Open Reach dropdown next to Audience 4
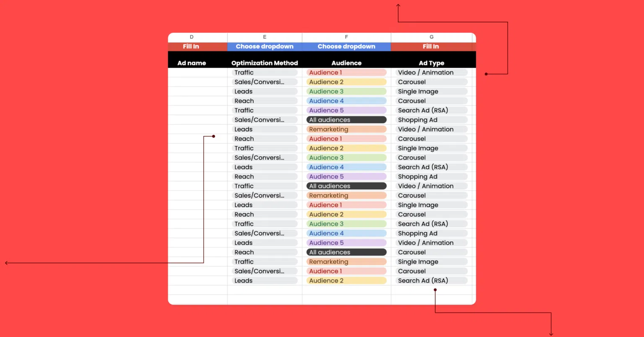 coord(265,101)
